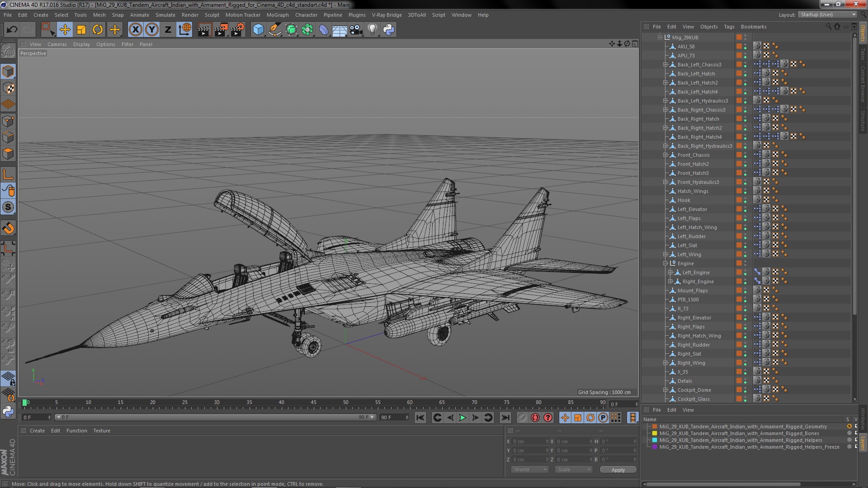Screen dimensions: 868x488
Task: Click the Python icon in top toolbar
Action: (x=389, y=30)
